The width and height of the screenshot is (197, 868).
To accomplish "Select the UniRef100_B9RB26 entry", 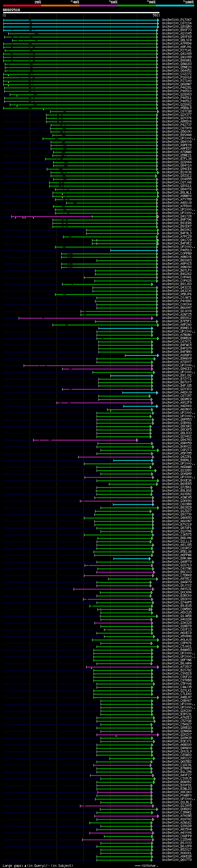I will (x=176, y=338).
